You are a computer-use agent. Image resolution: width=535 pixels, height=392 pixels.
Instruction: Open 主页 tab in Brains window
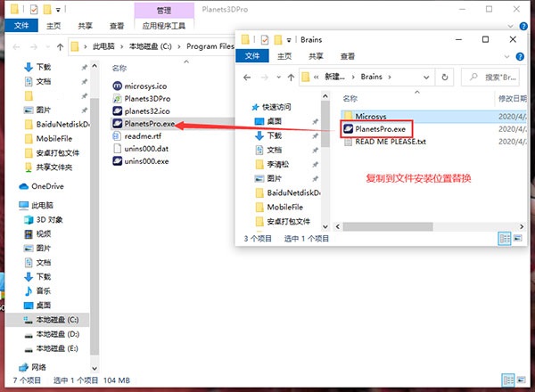pyautogui.click(x=284, y=56)
